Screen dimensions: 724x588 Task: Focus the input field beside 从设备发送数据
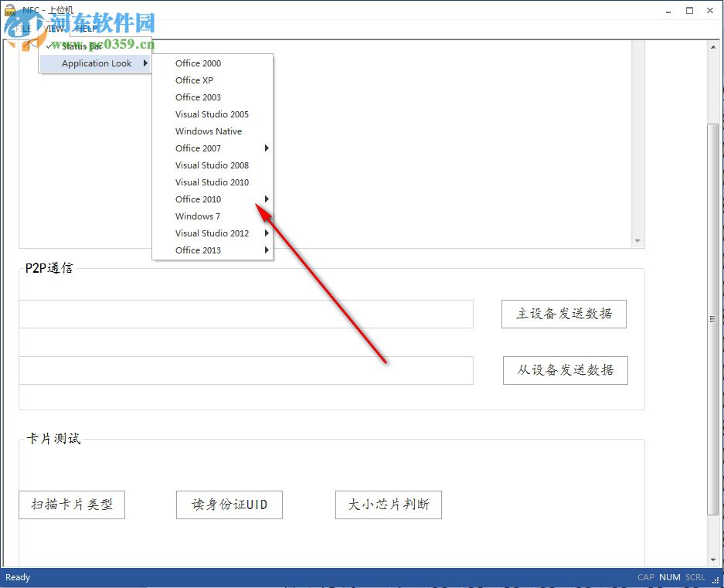tap(246, 370)
